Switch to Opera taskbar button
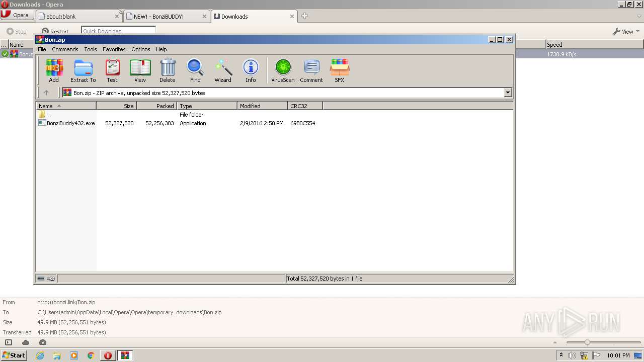 [x=108, y=355]
